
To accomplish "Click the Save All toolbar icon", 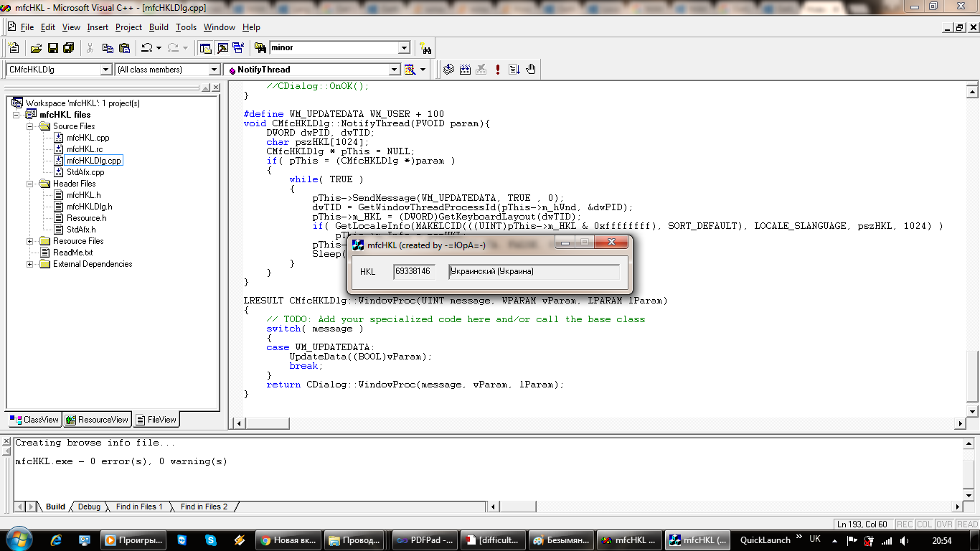I will tap(69, 48).
